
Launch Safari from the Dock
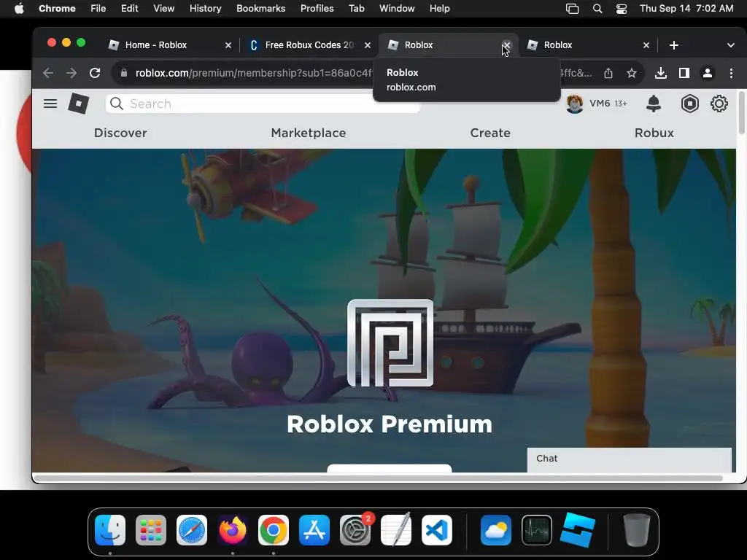(x=192, y=530)
